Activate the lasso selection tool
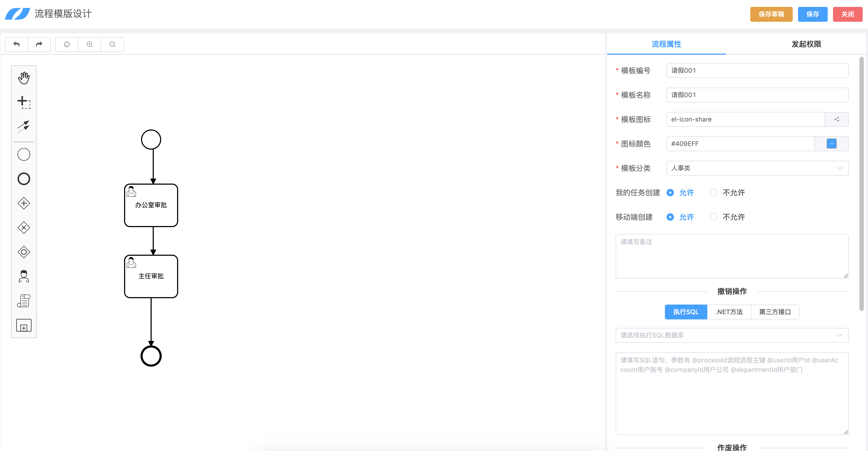 24,102
